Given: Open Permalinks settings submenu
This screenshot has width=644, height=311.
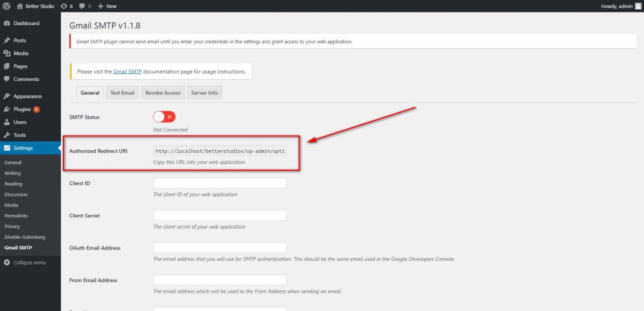Looking at the screenshot, I should [x=16, y=216].
